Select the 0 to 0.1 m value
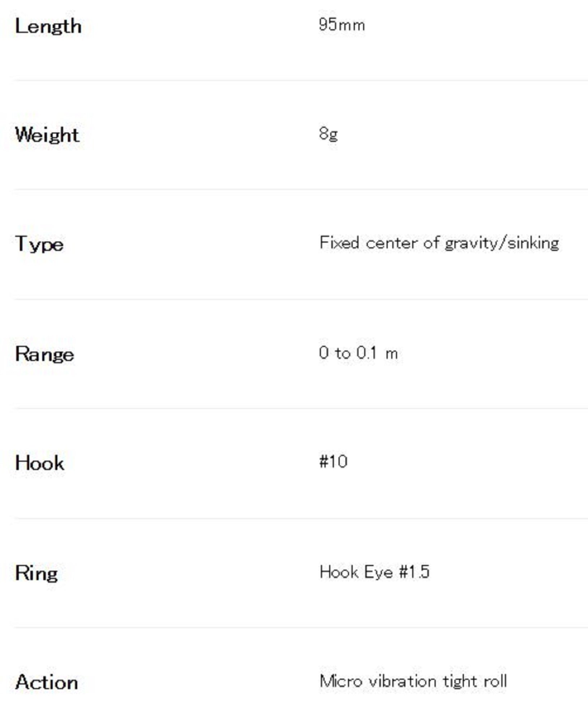Screen dimensions: 588x722 coord(358,353)
